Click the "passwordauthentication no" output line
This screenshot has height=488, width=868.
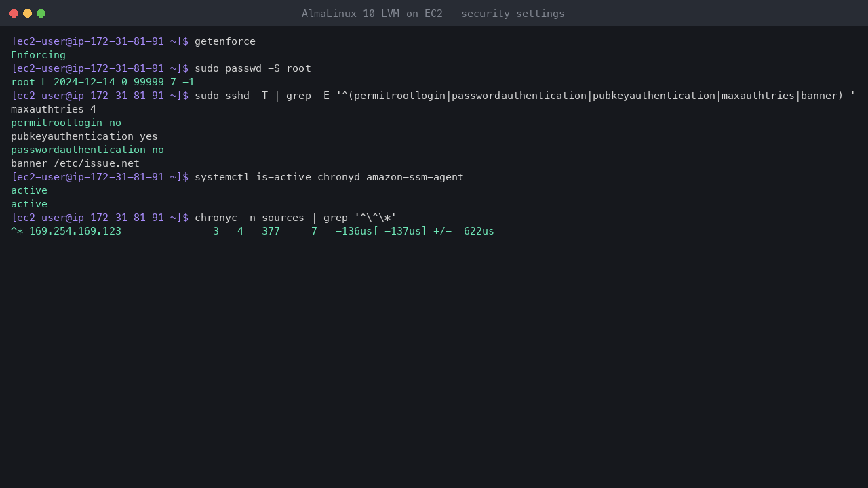(87, 150)
